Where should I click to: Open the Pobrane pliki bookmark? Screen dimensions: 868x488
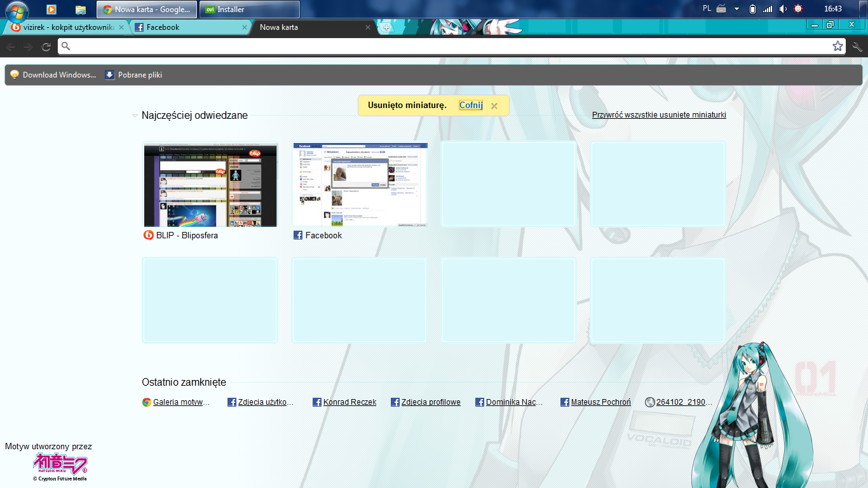[133, 74]
